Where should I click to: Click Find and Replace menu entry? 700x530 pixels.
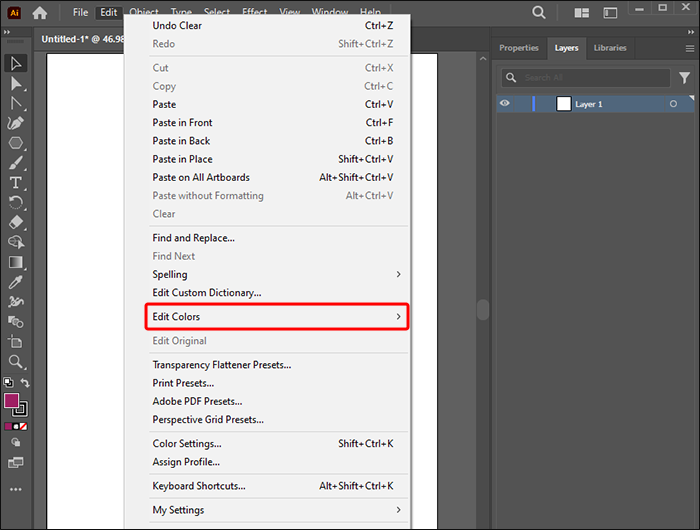(277, 238)
